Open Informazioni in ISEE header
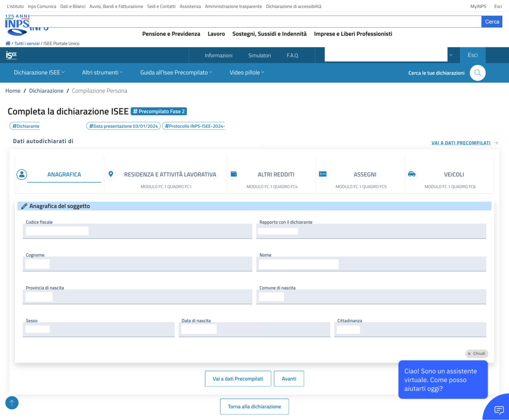This screenshot has width=509, height=420. [x=218, y=55]
